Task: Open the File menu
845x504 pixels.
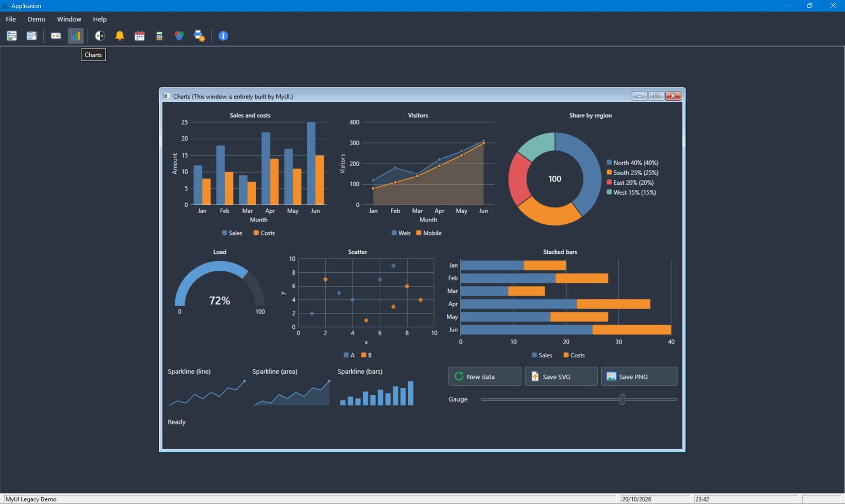Action: click(11, 19)
